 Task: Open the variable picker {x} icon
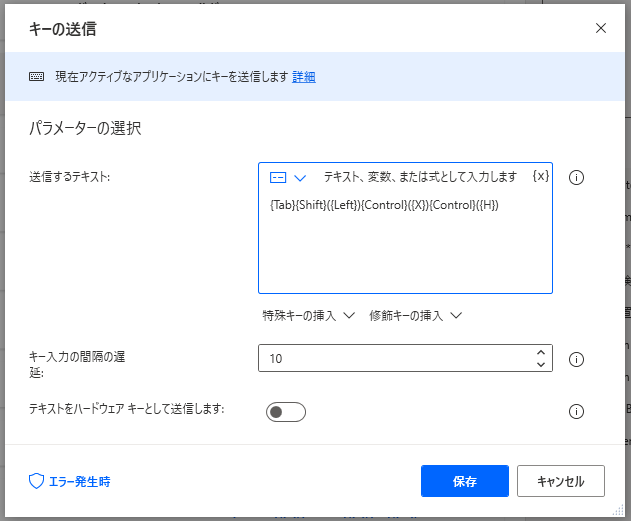pos(540,176)
